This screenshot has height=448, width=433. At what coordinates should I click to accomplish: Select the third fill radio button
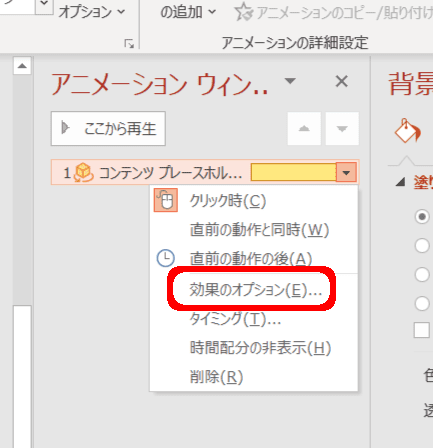[x=422, y=274]
